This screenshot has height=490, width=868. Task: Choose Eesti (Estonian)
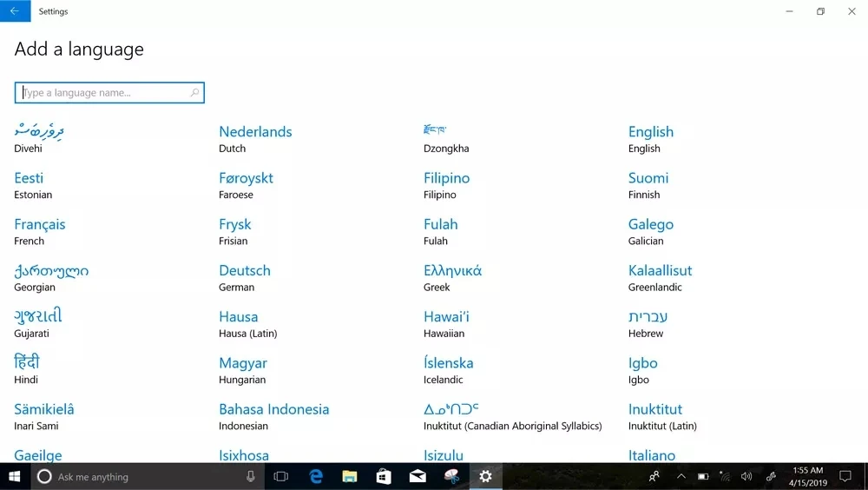33,185
